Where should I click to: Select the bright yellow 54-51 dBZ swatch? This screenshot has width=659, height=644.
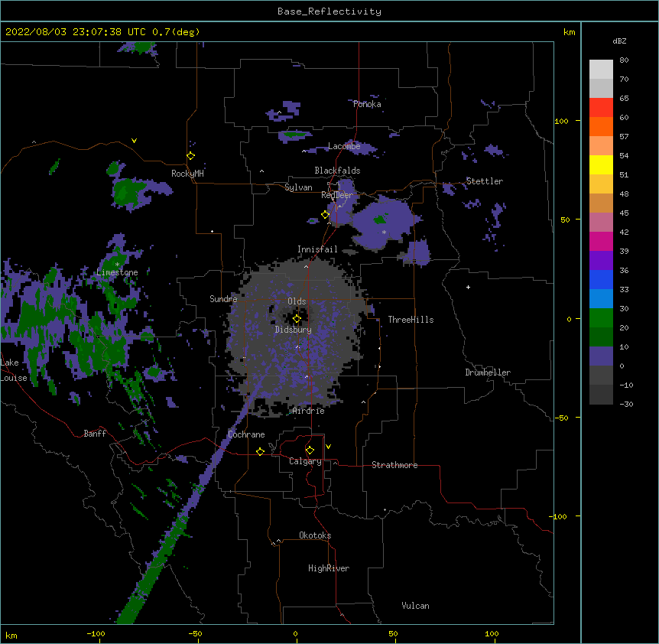pos(601,164)
